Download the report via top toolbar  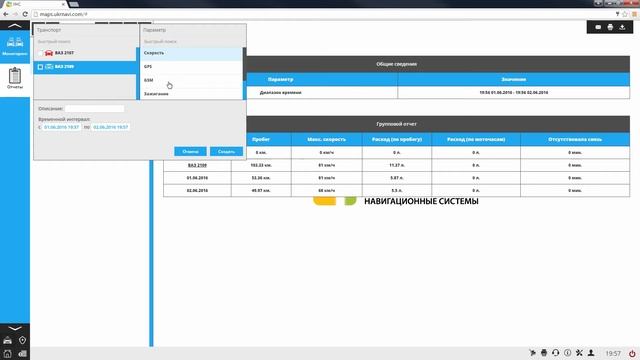point(622,27)
